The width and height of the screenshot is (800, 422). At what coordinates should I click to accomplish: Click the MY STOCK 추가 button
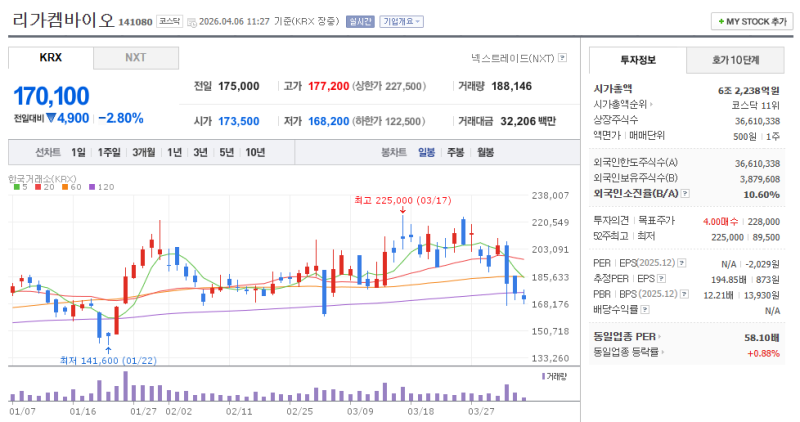(752, 21)
